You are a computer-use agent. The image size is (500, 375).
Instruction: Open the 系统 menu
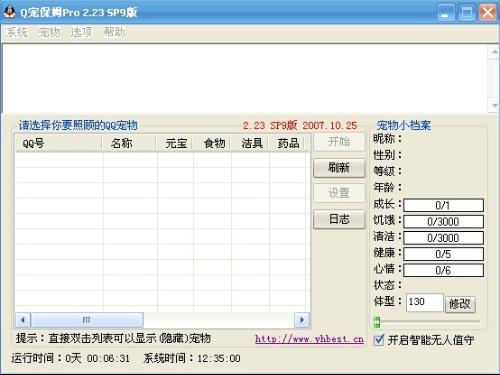tap(17, 32)
